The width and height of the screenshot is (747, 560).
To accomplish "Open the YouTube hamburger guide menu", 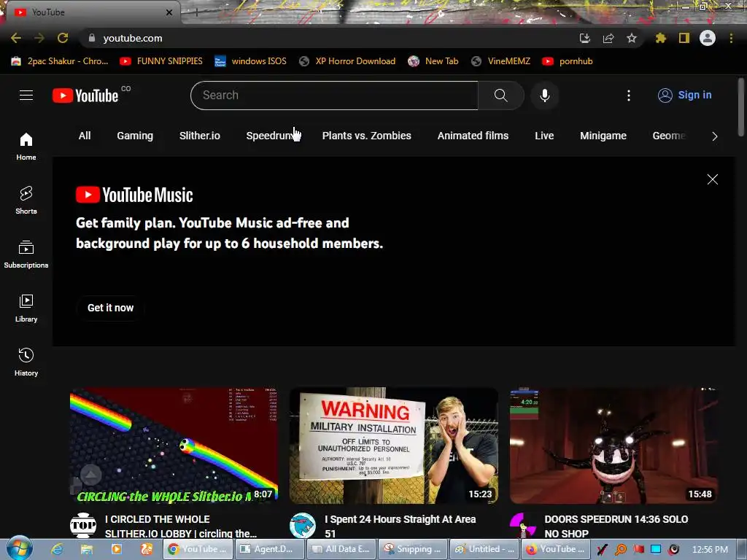I will pyautogui.click(x=26, y=96).
